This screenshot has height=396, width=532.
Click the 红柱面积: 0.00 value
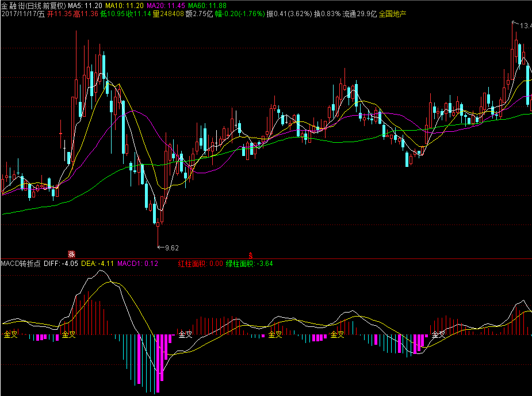click(x=201, y=264)
